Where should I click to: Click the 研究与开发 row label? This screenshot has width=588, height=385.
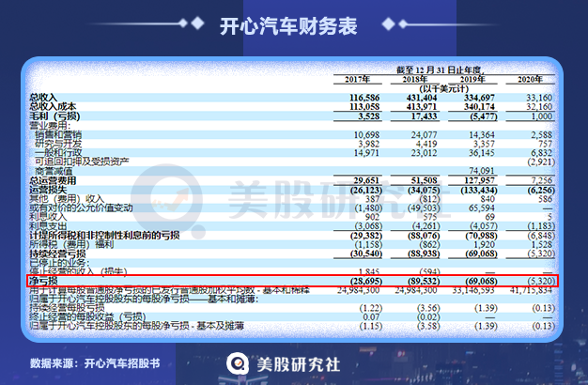point(58,144)
